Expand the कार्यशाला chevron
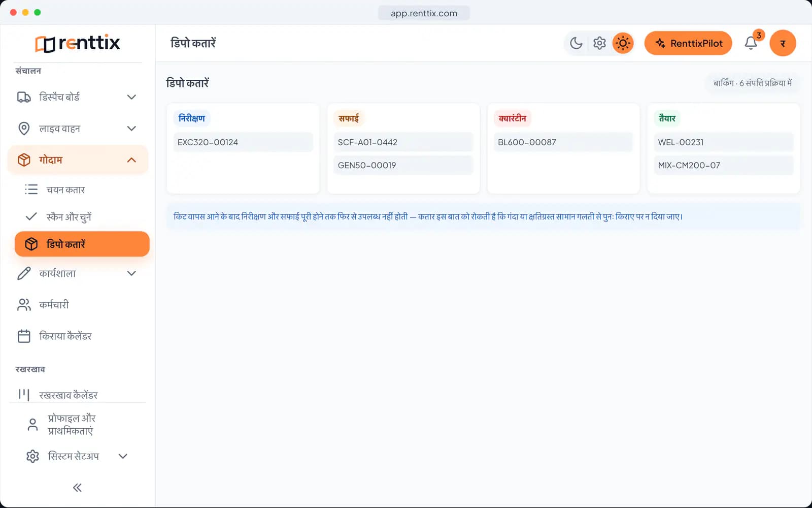812x508 pixels. 131,273
